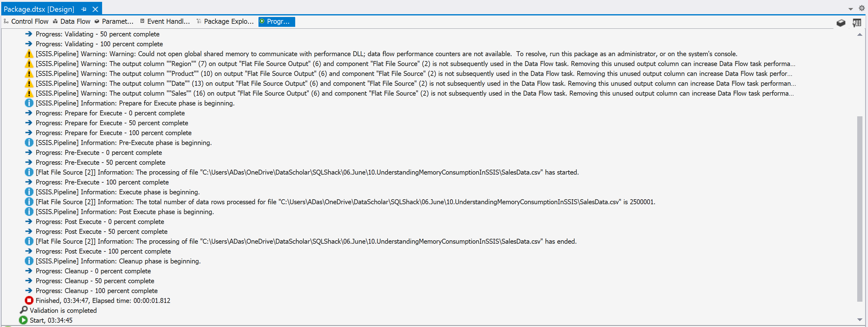Screen dimensions: 868x327
Task: Click the green Start play icon
Action: click(x=23, y=320)
